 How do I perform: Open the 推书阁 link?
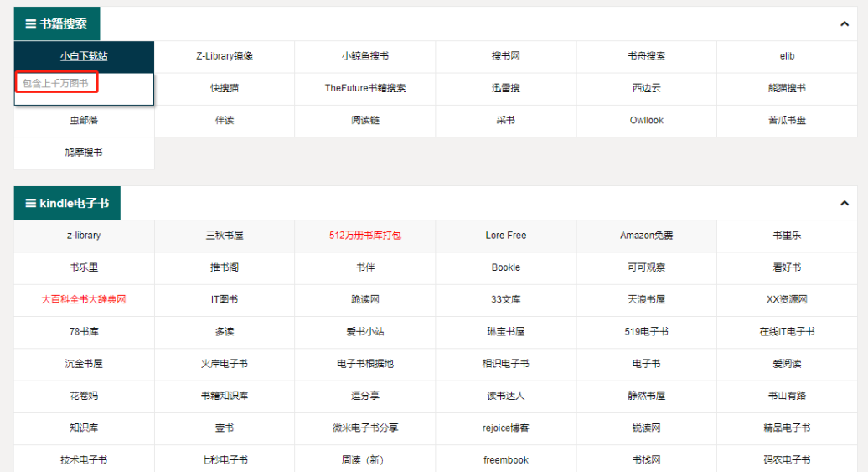pyautogui.click(x=225, y=267)
